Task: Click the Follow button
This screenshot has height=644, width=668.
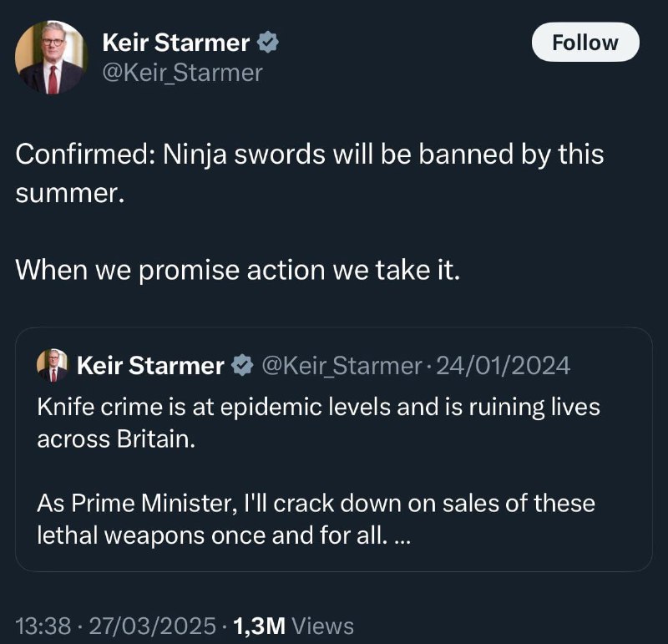Action: [585, 43]
